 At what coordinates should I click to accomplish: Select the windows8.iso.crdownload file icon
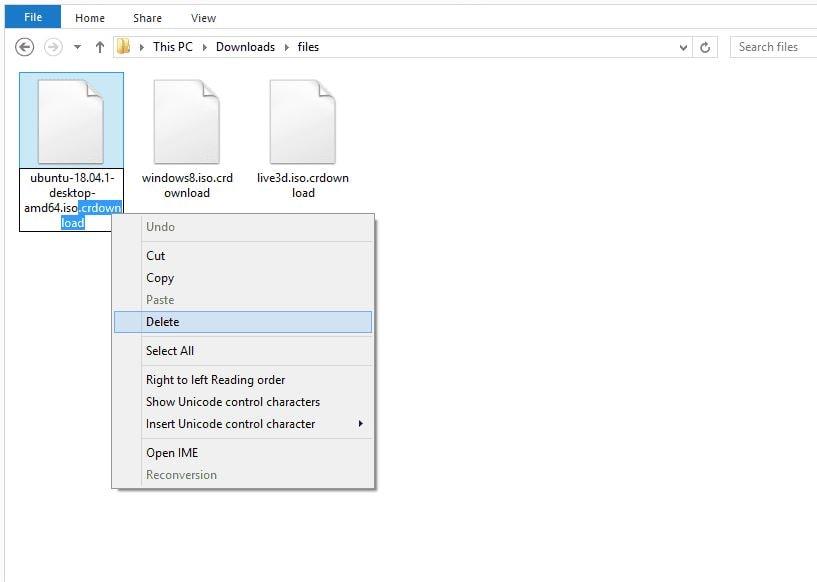186,120
